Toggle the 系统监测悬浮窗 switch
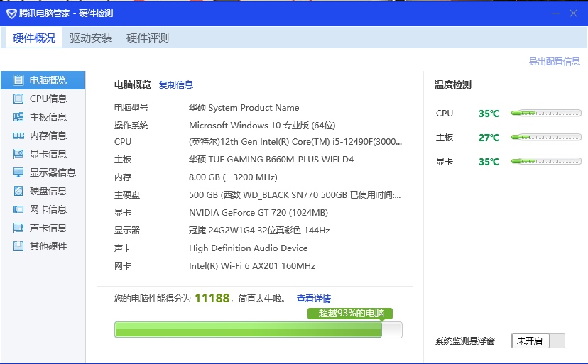This screenshot has height=364, width=588. pyautogui.click(x=538, y=341)
